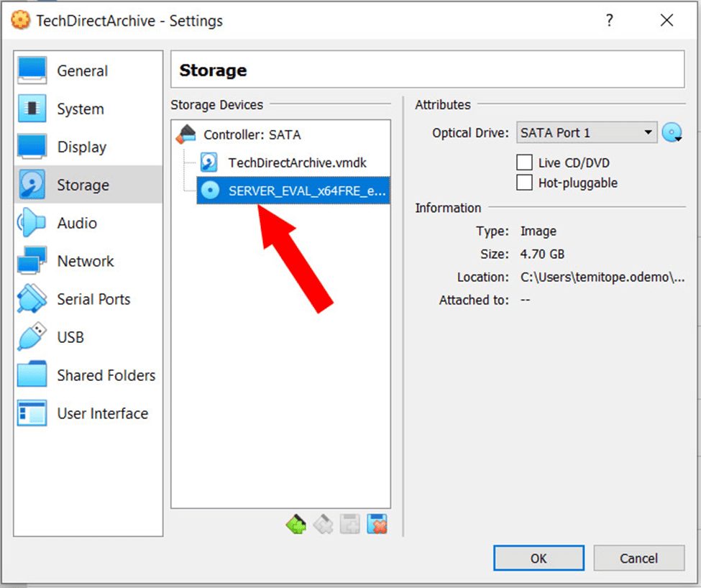Open the Audio settings category
This screenshot has width=701, height=588.
point(88,223)
